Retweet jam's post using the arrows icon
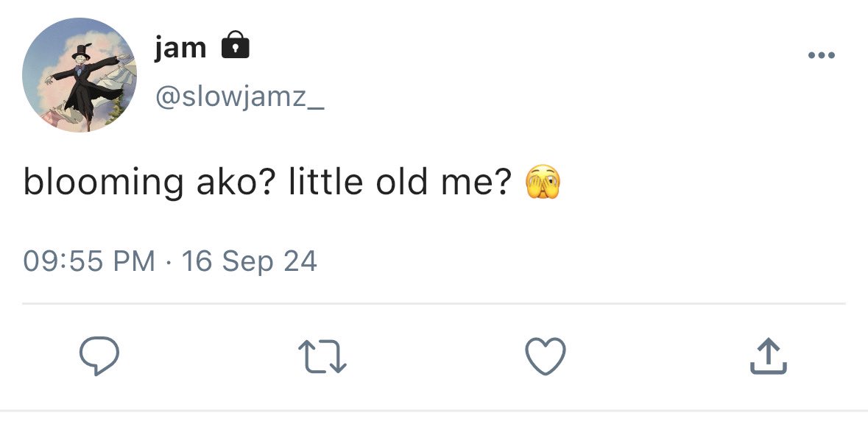Screen dimensions: 868x424 pyautogui.click(x=322, y=356)
